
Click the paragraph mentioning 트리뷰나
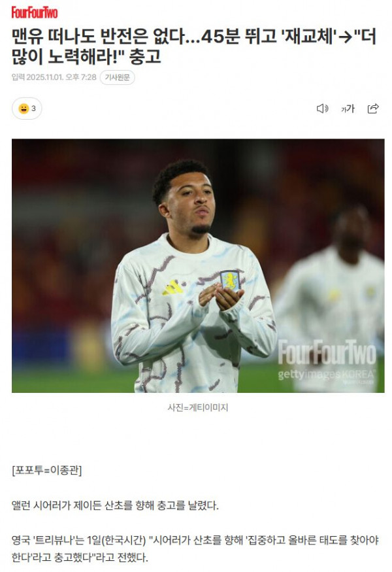195,548
